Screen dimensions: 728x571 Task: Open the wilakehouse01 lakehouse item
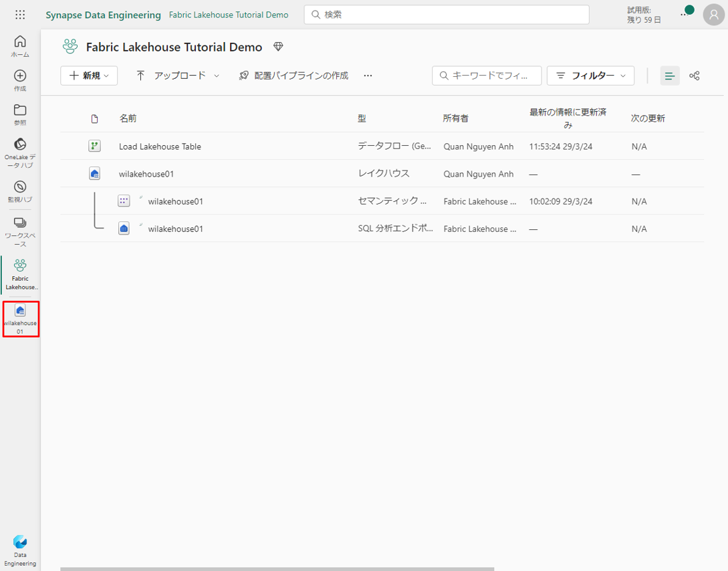[146, 174]
